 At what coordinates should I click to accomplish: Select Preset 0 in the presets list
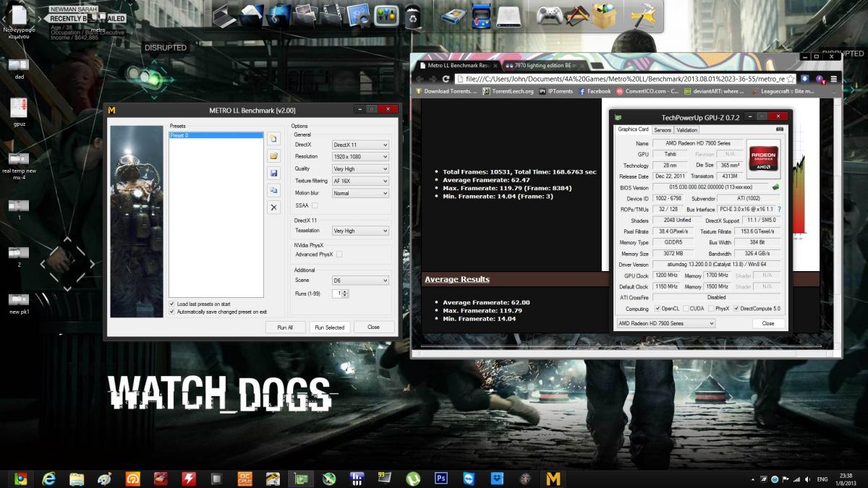tap(216, 135)
